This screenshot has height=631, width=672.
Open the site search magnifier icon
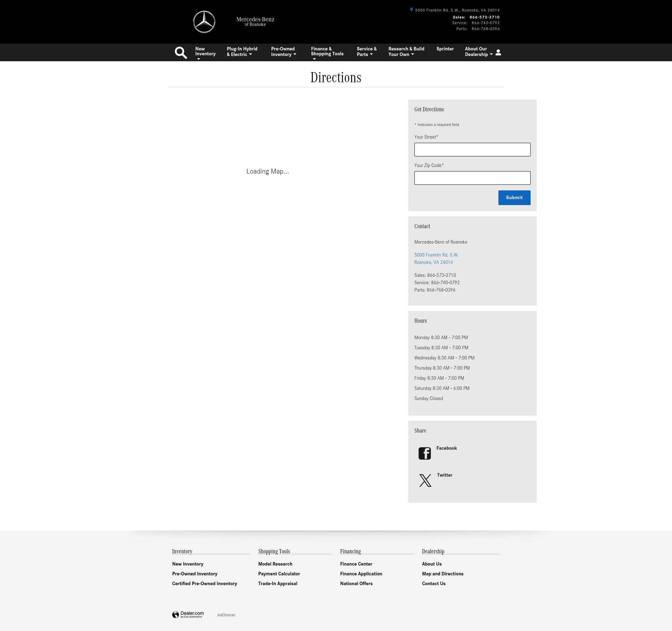[x=181, y=52]
